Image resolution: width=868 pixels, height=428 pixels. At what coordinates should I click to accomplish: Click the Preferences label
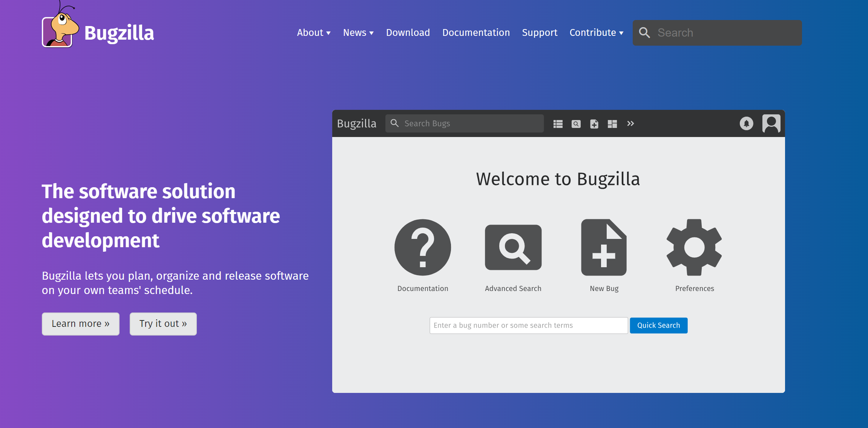[695, 288]
